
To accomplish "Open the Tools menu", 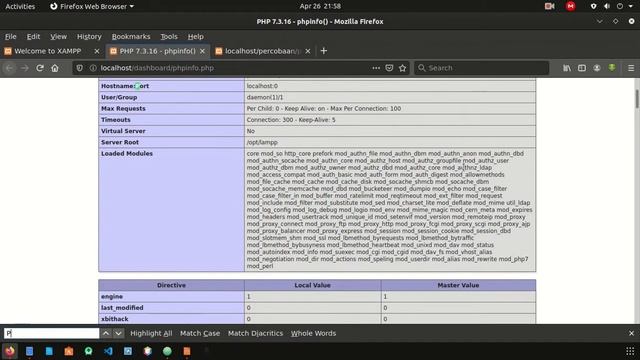I will pyautogui.click(x=169, y=37).
